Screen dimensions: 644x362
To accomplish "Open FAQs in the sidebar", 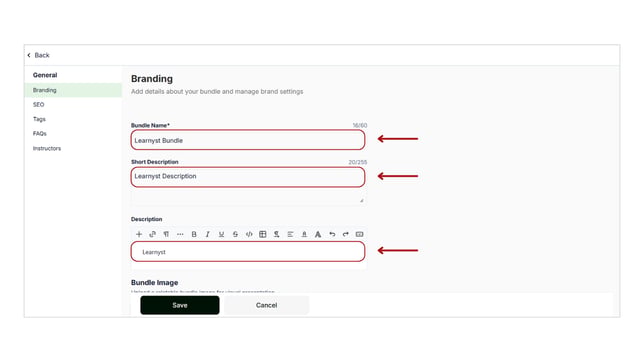I will tap(40, 134).
